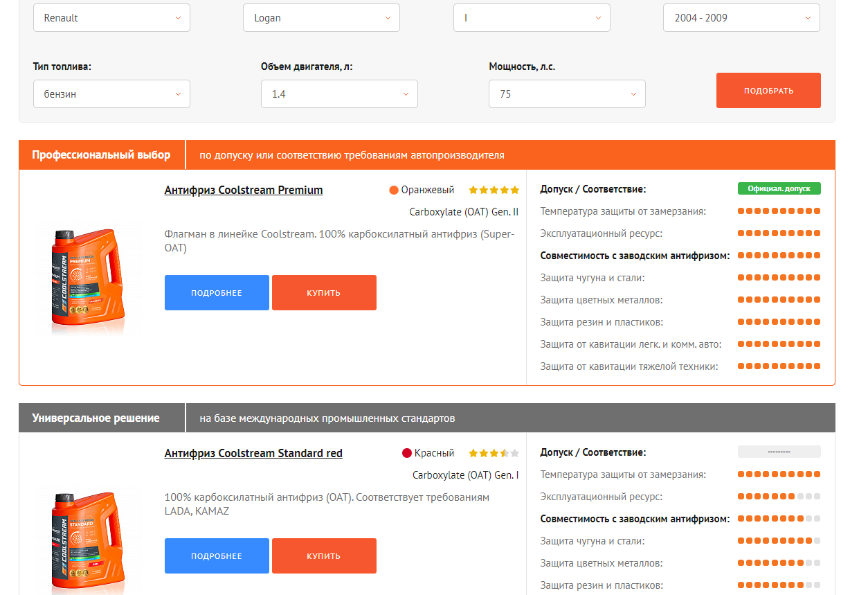This screenshot has height=595, width=868.
Task: Click the Флагман в линейке Coolstream description
Action: click(x=340, y=240)
